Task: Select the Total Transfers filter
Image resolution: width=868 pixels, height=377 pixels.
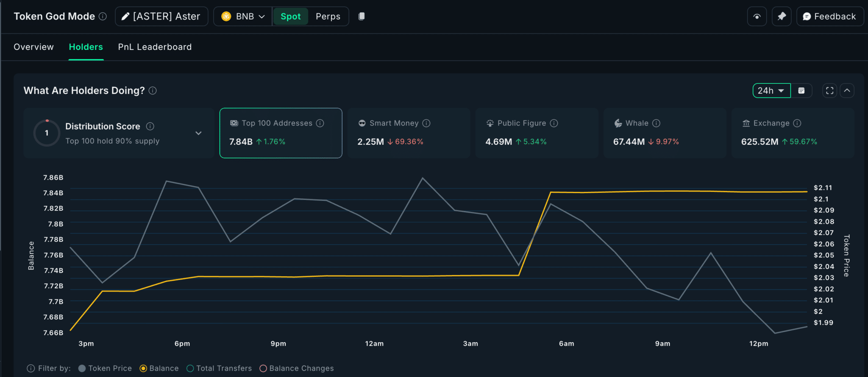Action: (219, 369)
